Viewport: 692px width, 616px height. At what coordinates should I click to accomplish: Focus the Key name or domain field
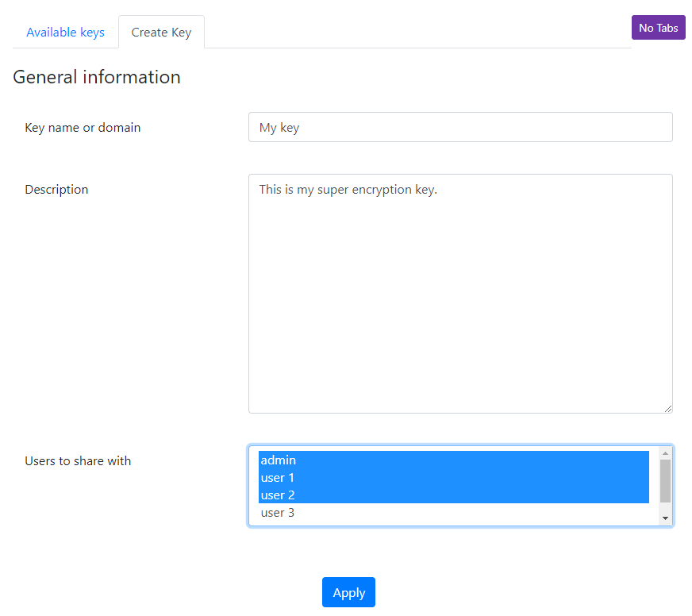point(460,127)
